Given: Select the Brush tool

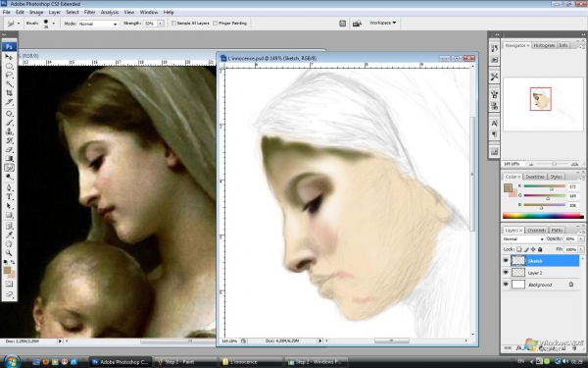Looking at the screenshot, I should point(9,123).
